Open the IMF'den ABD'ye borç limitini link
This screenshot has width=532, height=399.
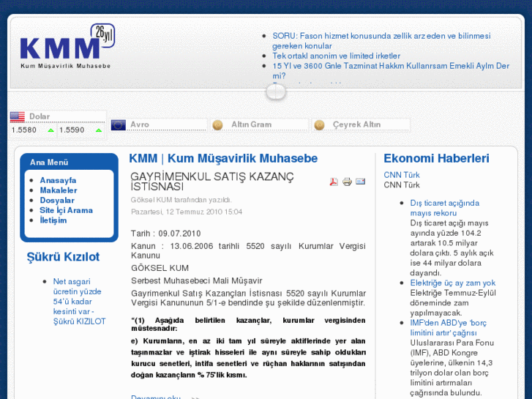click(x=448, y=328)
